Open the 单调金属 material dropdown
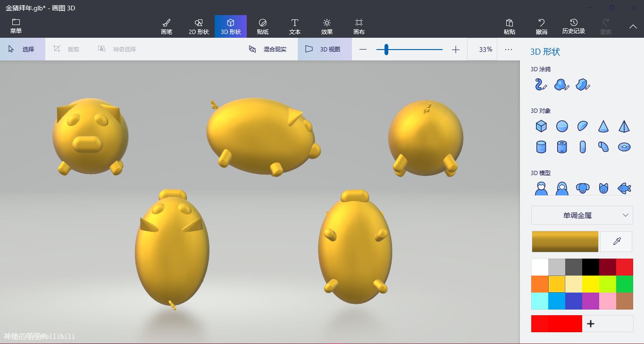Image resolution: width=644 pixels, height=344 pixels. point(582,215)
